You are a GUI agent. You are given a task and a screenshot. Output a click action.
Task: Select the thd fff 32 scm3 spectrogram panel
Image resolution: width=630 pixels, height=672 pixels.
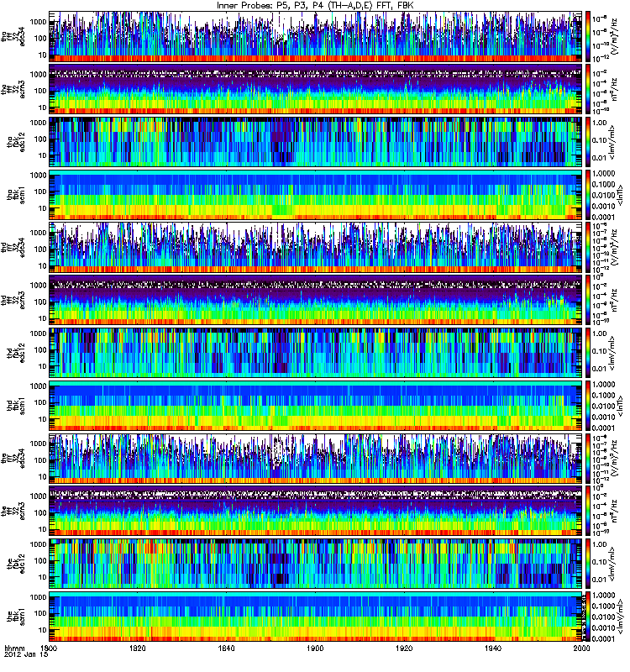(315, 300)
